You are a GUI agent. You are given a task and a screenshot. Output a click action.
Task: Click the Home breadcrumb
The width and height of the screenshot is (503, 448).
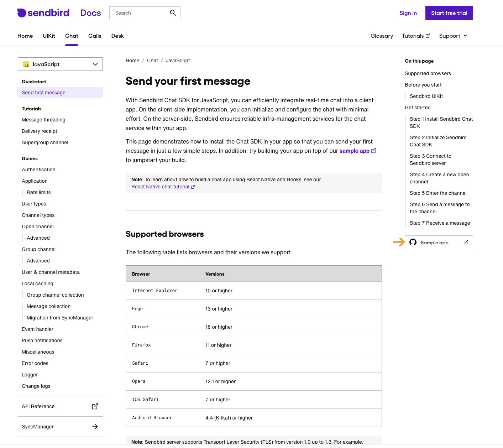point(132,61)
